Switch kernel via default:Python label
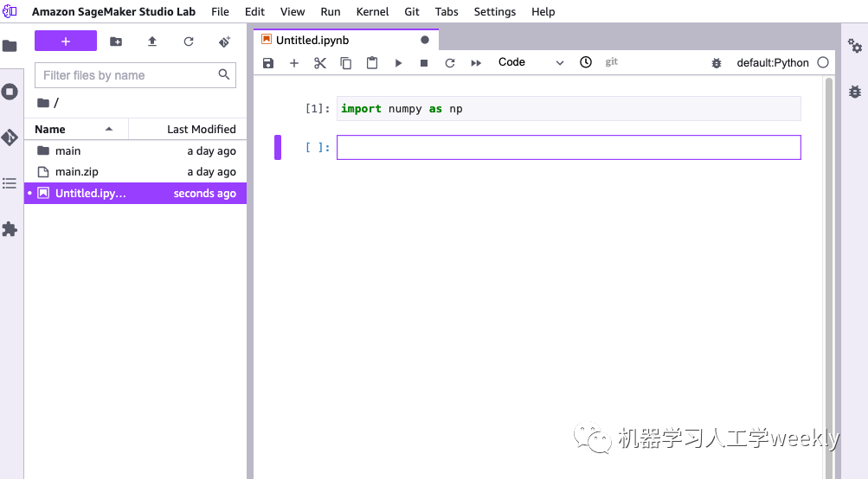Screen dimensions: 868x479 click(x=773, y=63)
